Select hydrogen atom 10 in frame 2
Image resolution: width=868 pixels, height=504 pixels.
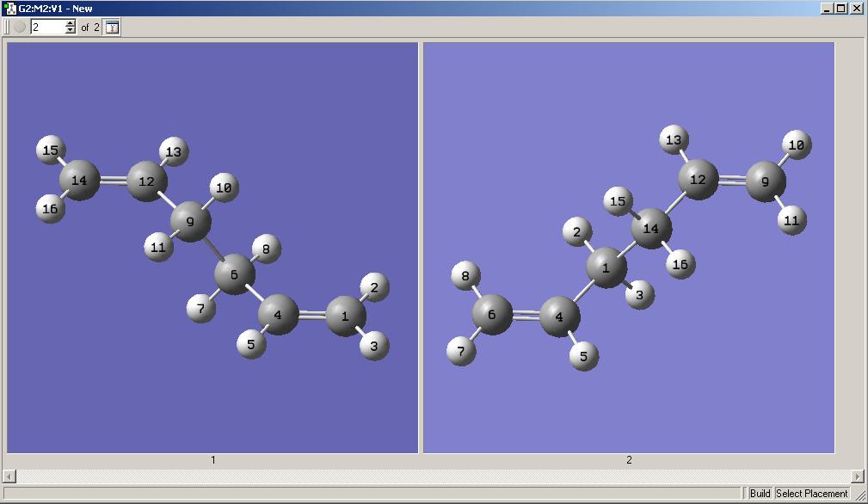pyautogui.click(x=797, y=145)
